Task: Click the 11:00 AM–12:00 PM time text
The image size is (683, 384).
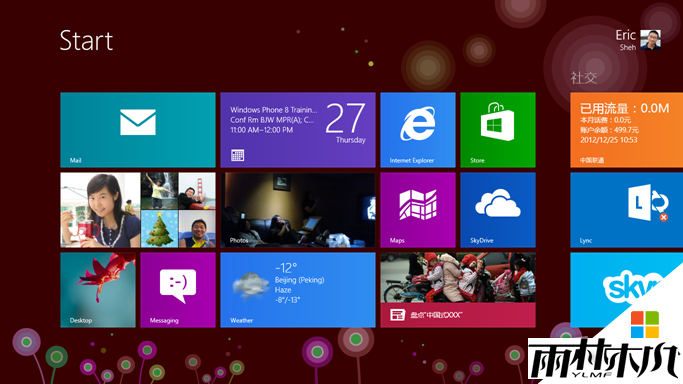Action: (x=261, y=130)
